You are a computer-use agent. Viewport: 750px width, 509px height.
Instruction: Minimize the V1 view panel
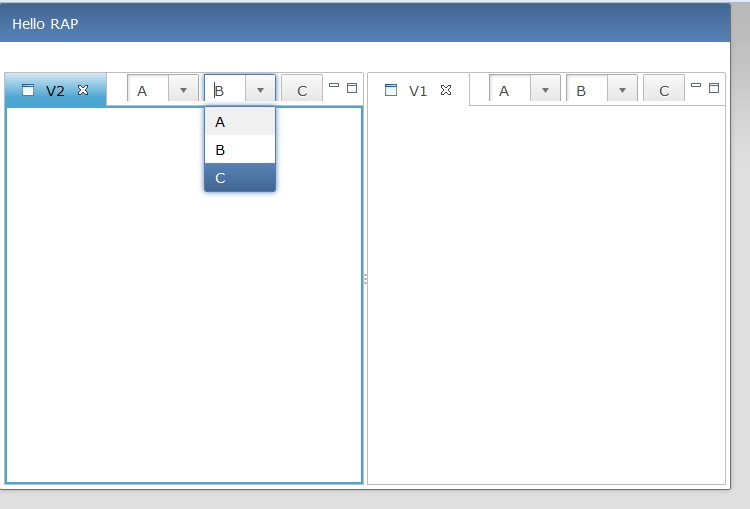(x=696, y=86)
